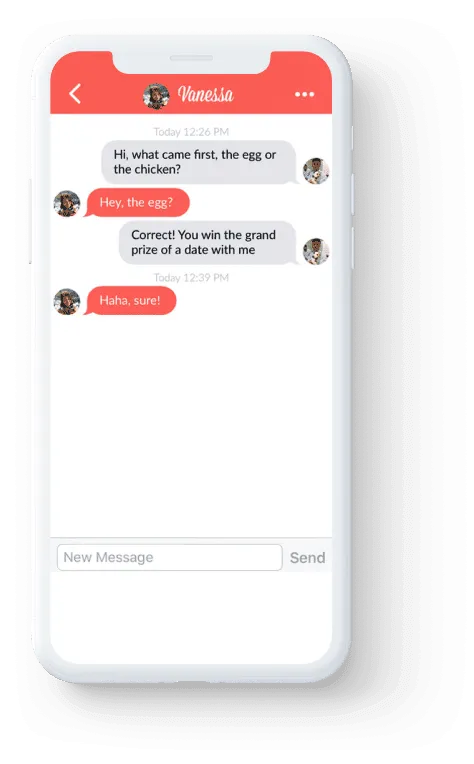The width and height of the screenshot is (474, 764).
Task: Tap the 'Today 12:26 PM' timestamp
Action: coord(191,132)
